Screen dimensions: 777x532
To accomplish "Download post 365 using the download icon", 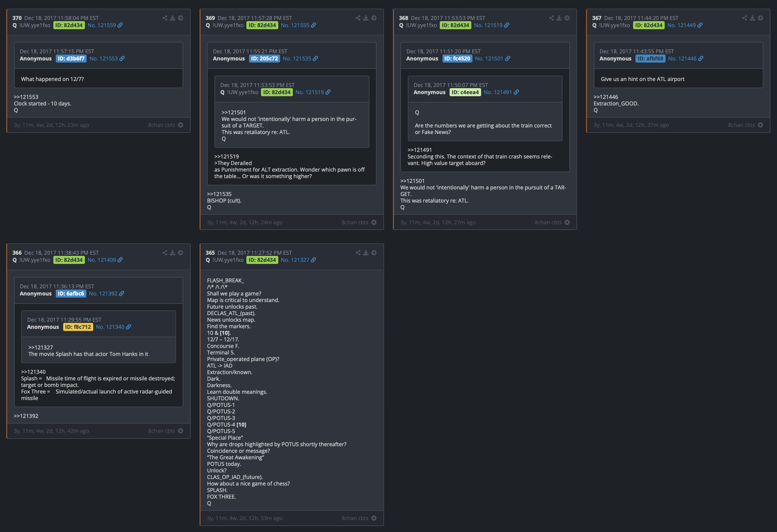I will tap(366, 253).
